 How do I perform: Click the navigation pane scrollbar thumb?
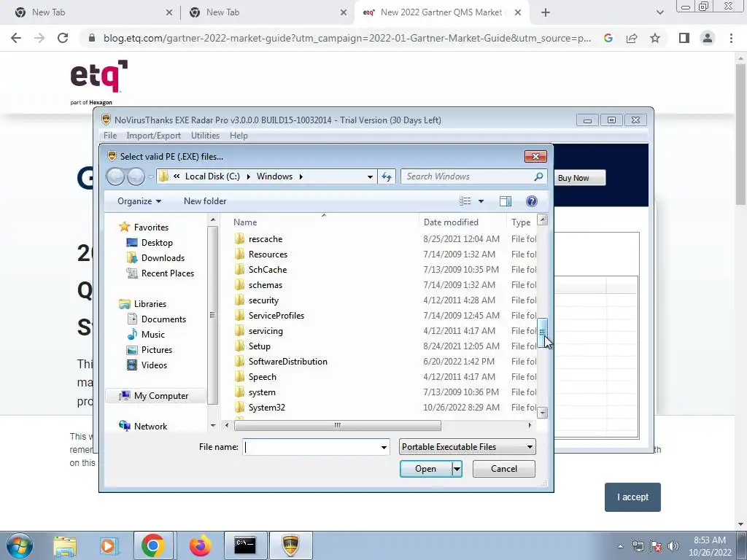[212, 315]
